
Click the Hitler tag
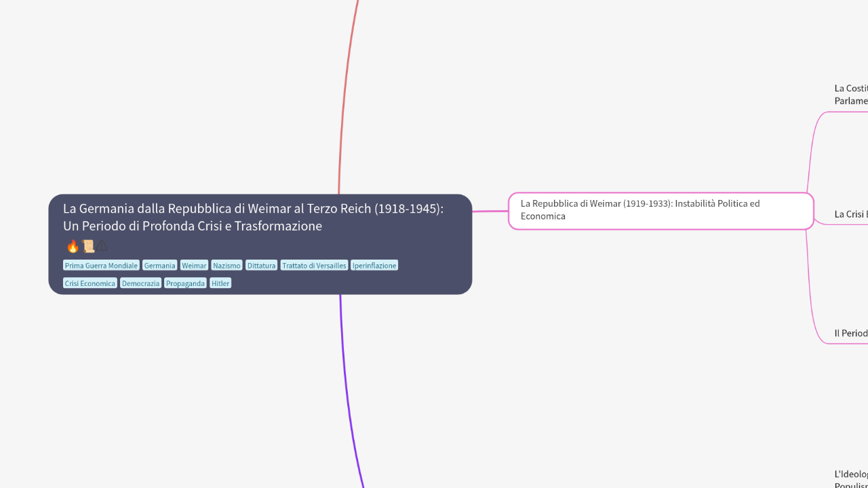click(220, 283)
